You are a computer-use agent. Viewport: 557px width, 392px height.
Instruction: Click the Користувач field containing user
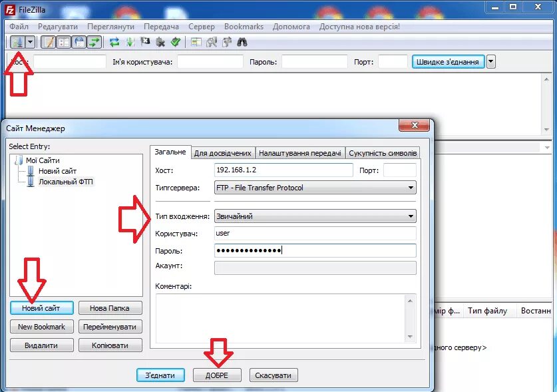pyautogui.click(x=315, y=234)
